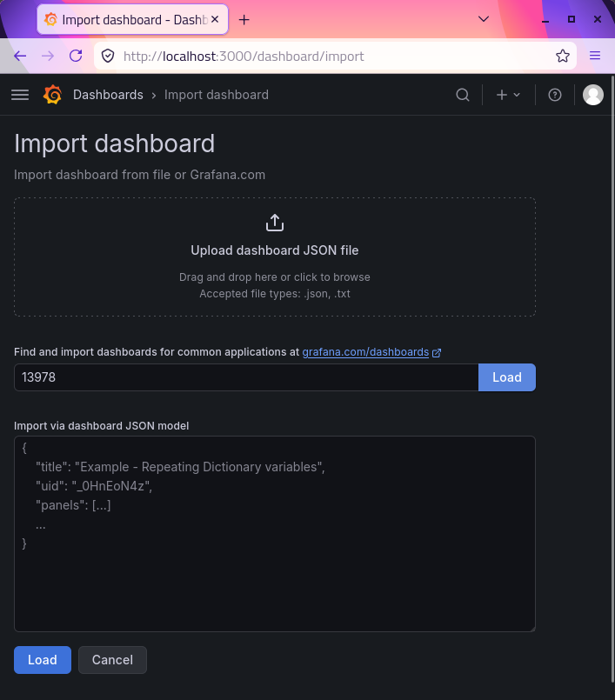The width and height of the screenshot is (615, 700).
Task: Open the list all tabs dropdown
Action: pyautogui.click(x=484, y=19)
